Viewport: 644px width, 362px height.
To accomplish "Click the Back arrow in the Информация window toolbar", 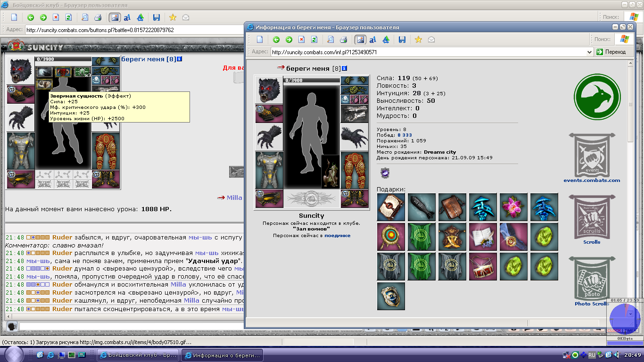I will (276, 40).
